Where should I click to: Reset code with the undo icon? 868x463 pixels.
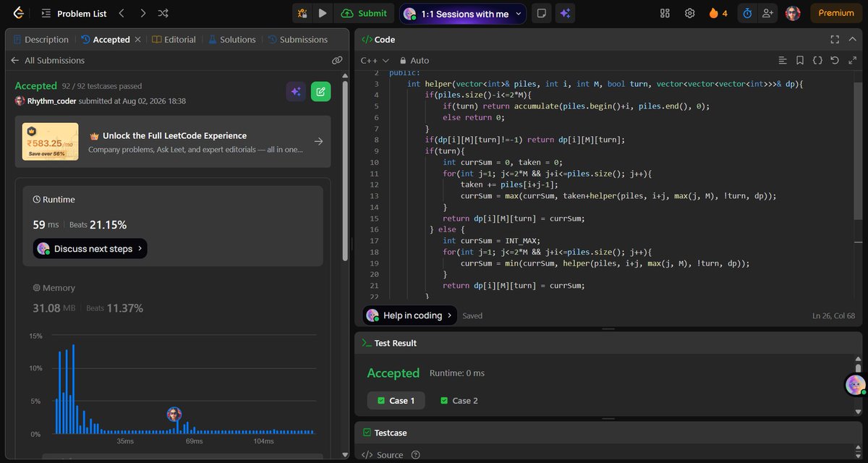click(x=835, y=61)
